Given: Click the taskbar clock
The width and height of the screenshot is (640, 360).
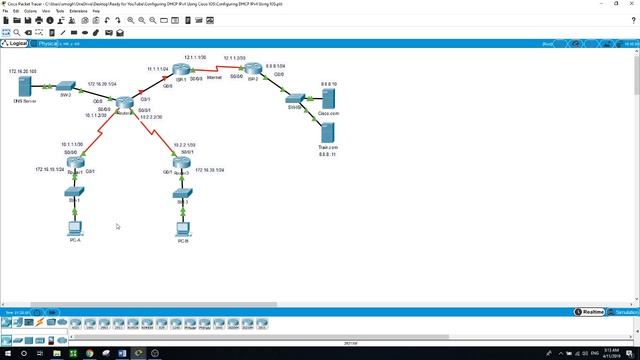Looking at the screenshot, I should pos(611,353).
